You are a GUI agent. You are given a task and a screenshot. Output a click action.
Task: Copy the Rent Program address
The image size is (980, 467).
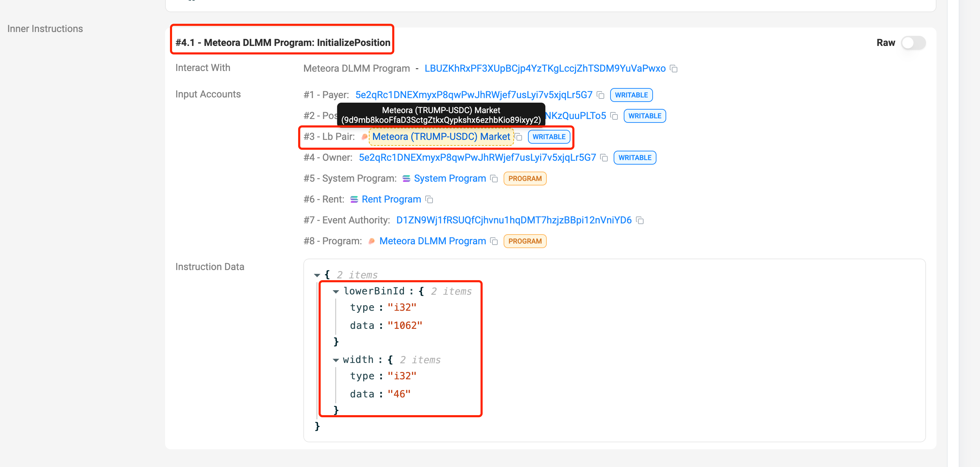429,200
